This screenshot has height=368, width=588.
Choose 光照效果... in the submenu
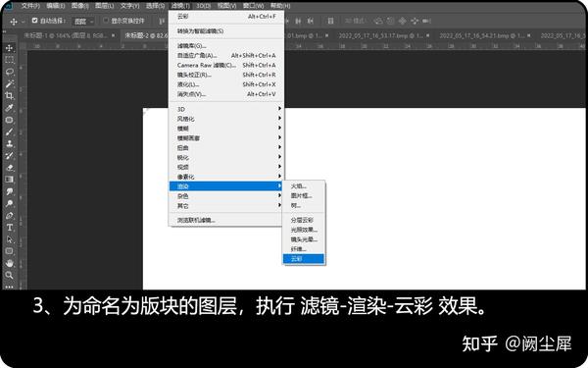304,230
